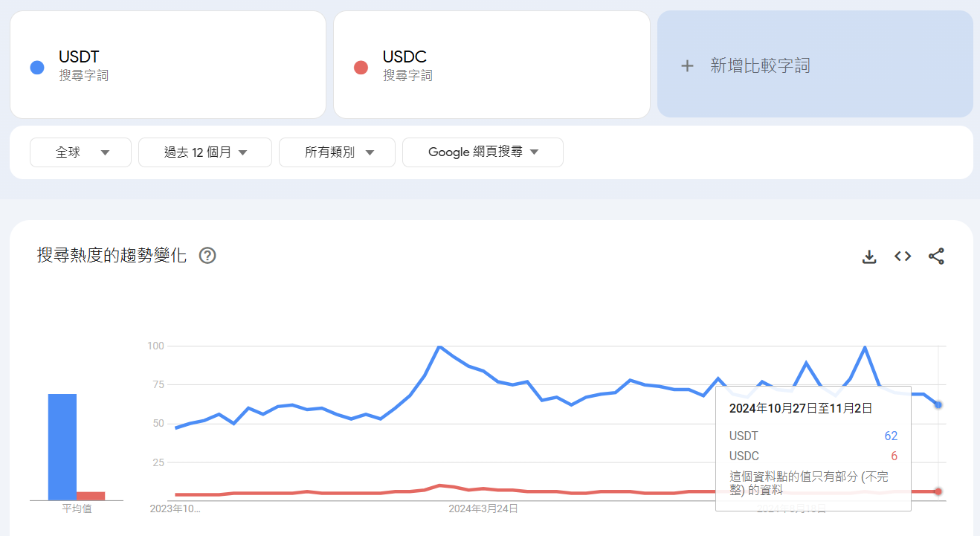Screen dimensions: 980x536
Task: Click the highlighted USDT data point on chart
Action: (x=938, y=404)
